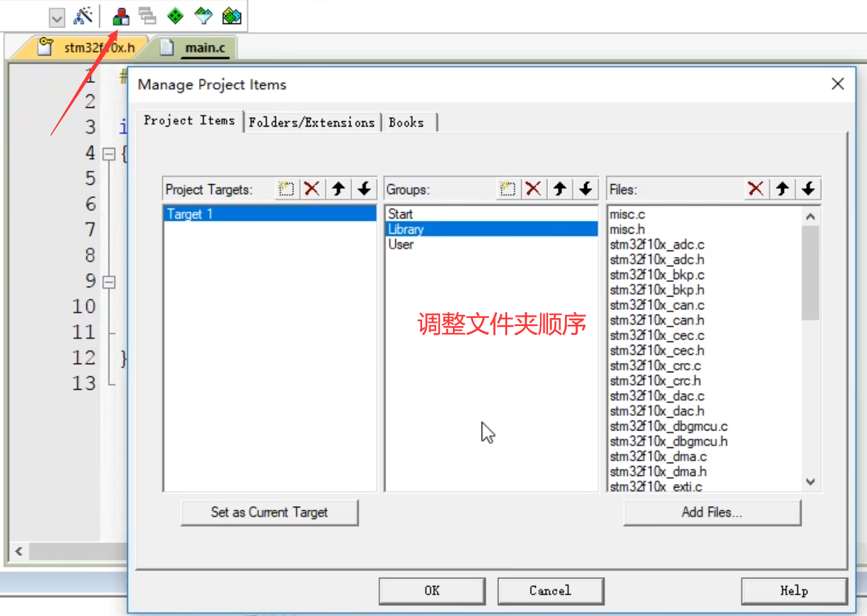Open the Books tab
The image size is (867, 616).
407,123
